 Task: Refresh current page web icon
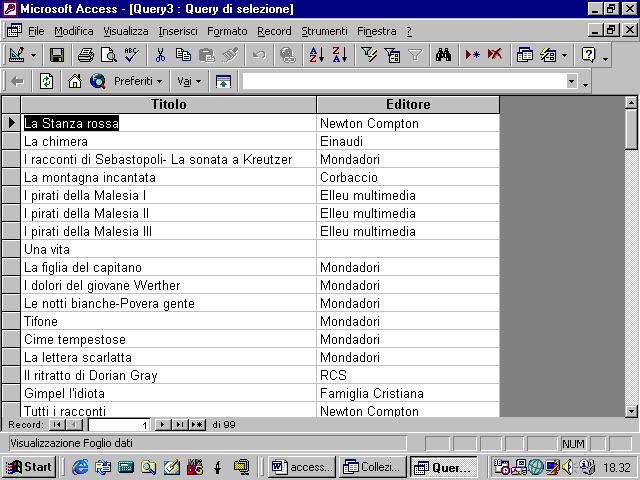(46, 81)
